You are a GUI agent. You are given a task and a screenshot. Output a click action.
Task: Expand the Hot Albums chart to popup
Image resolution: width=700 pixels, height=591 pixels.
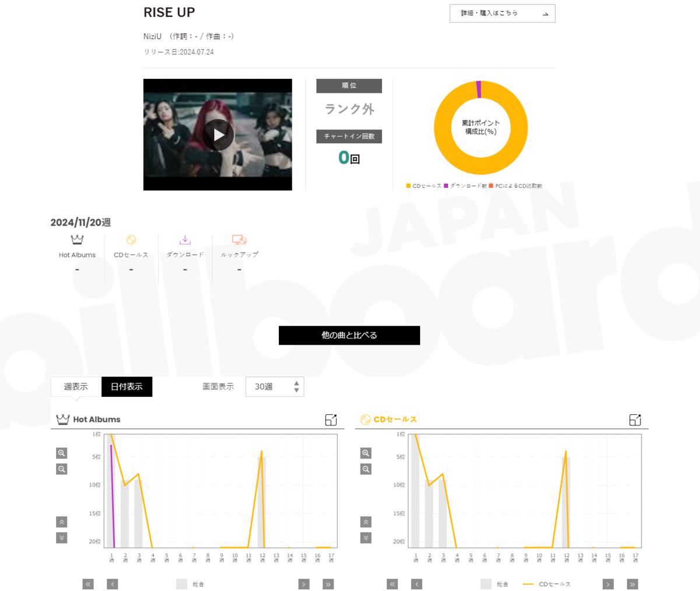pyautogui.click(x=331, y=419)
